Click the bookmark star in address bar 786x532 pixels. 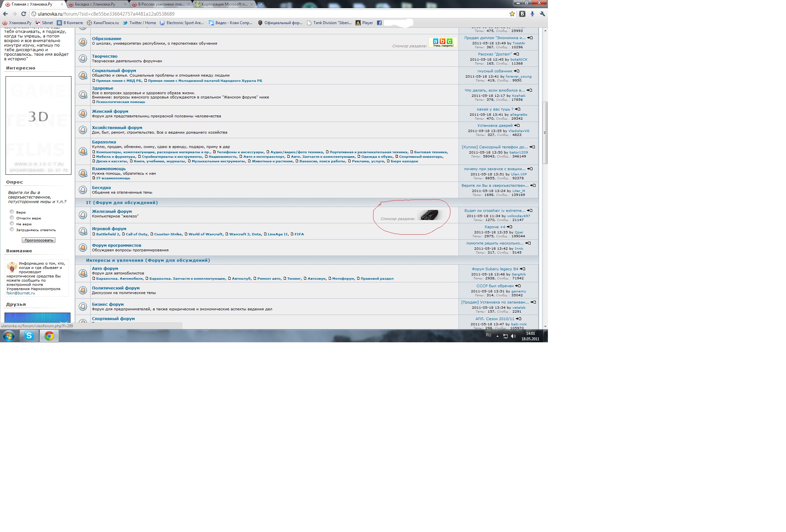[512, 14]
